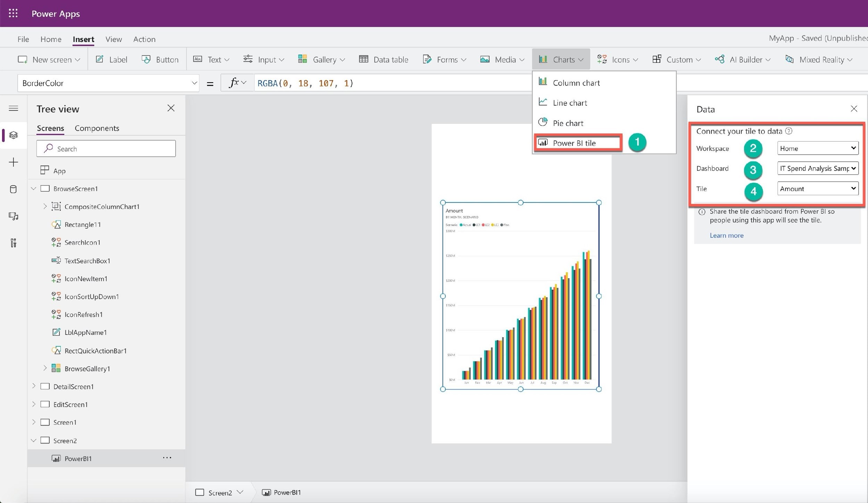
Task: Open the Gallery dropdown
Action: 322,60
